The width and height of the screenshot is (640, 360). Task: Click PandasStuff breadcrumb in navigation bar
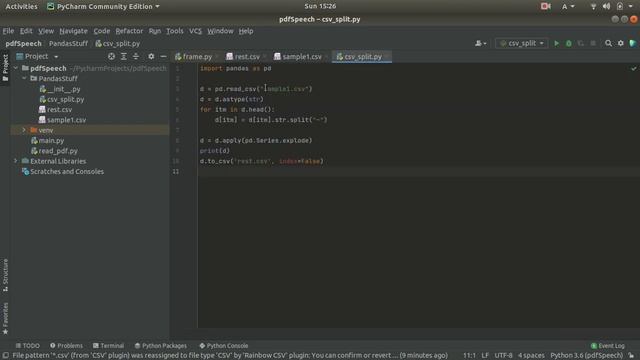tap(68, 43)
